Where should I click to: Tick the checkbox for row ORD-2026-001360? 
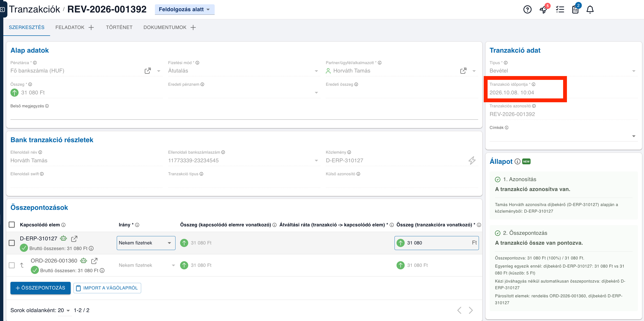12,265
